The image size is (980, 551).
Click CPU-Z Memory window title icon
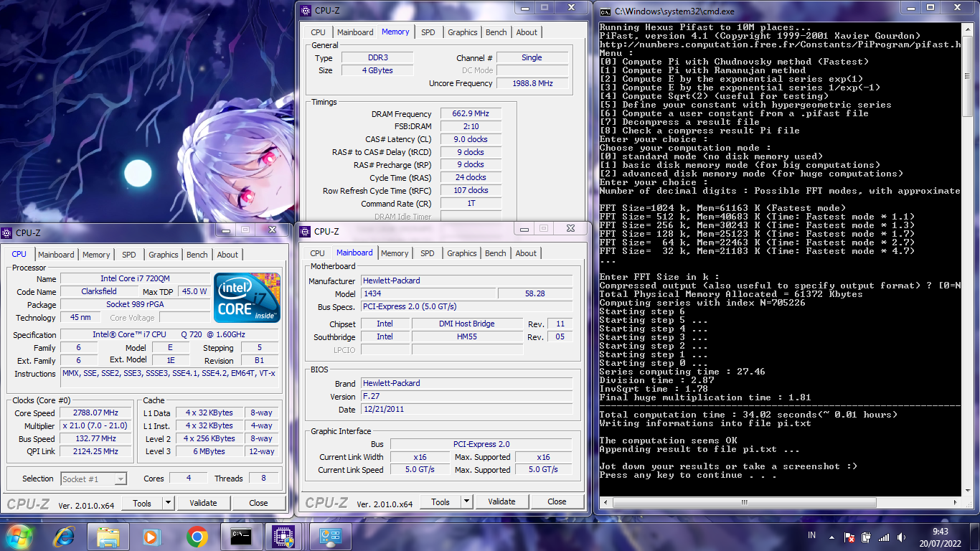click(x=306, y=10)
